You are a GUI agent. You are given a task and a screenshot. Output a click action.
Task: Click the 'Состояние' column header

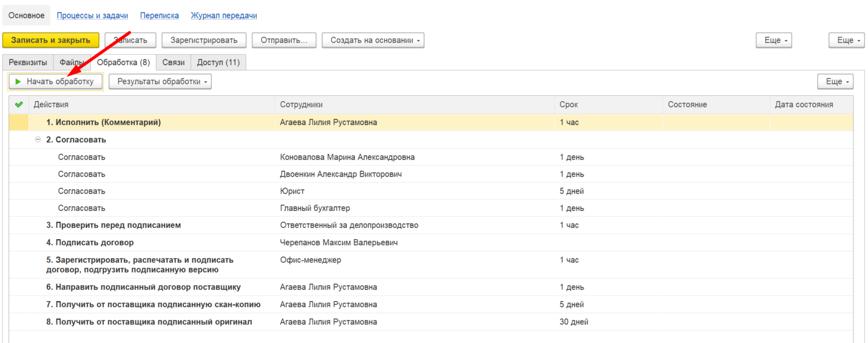pos(716,104)
